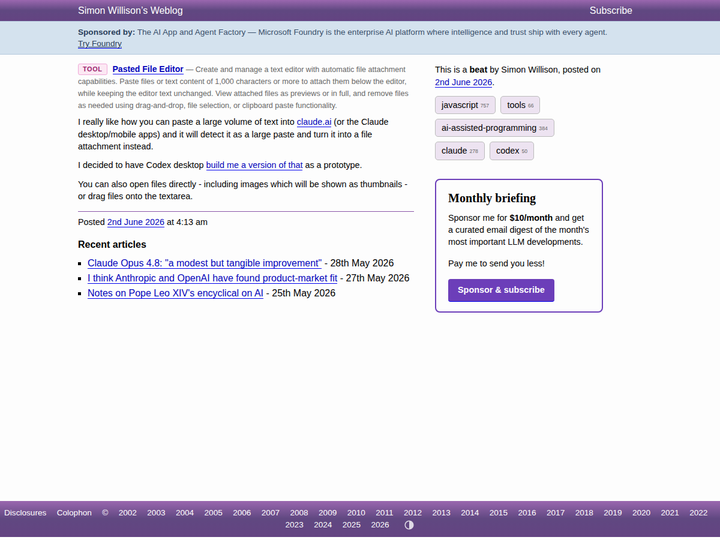Image resolution: width=720 pixels, height=540 pixels.
Task: Select the claude tag
Action: point(460,151)
